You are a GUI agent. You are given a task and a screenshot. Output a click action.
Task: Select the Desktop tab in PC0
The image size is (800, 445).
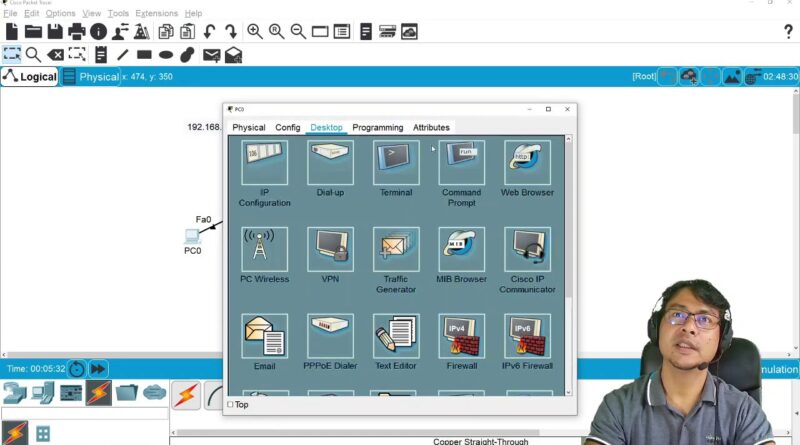[326, 128]
